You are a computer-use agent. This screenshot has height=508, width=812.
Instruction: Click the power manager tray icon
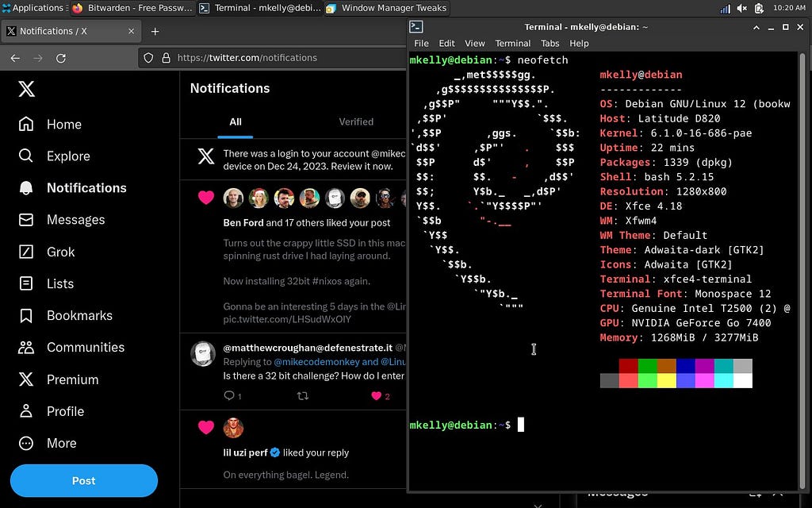759,8
